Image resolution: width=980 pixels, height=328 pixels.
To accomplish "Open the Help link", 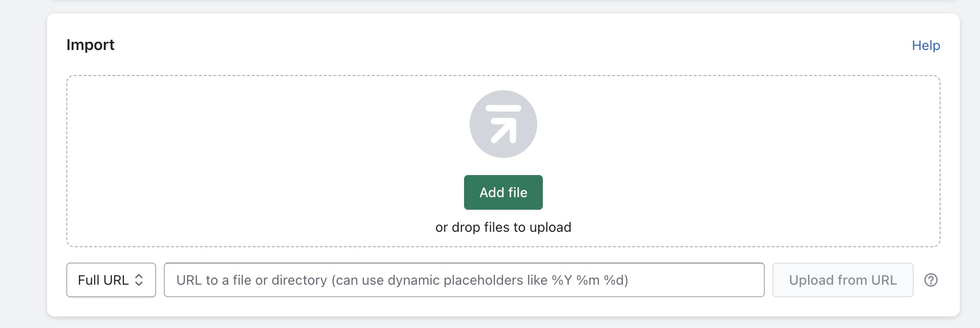I will click(x=926, y=45).
